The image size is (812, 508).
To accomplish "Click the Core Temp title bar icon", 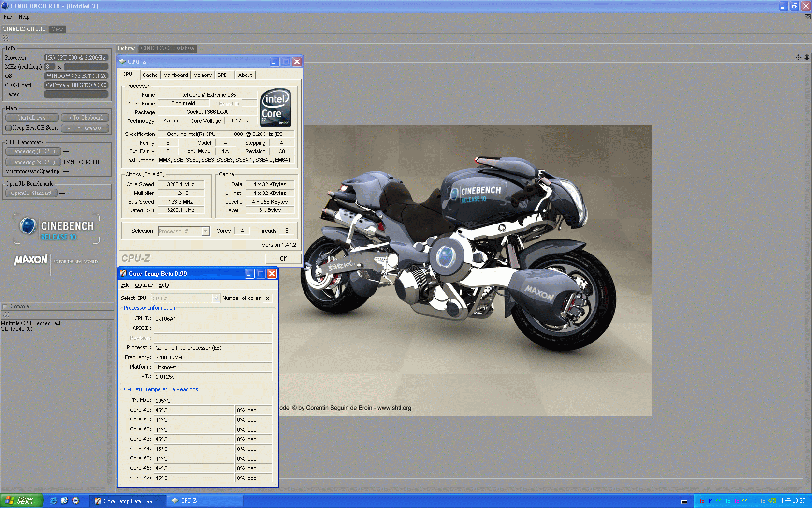I will [123, 274].
